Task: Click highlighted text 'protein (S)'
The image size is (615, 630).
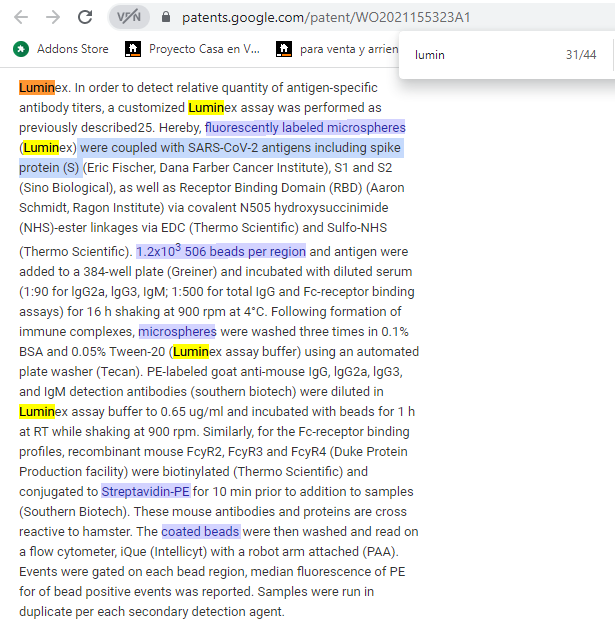Action: (49, 168)
